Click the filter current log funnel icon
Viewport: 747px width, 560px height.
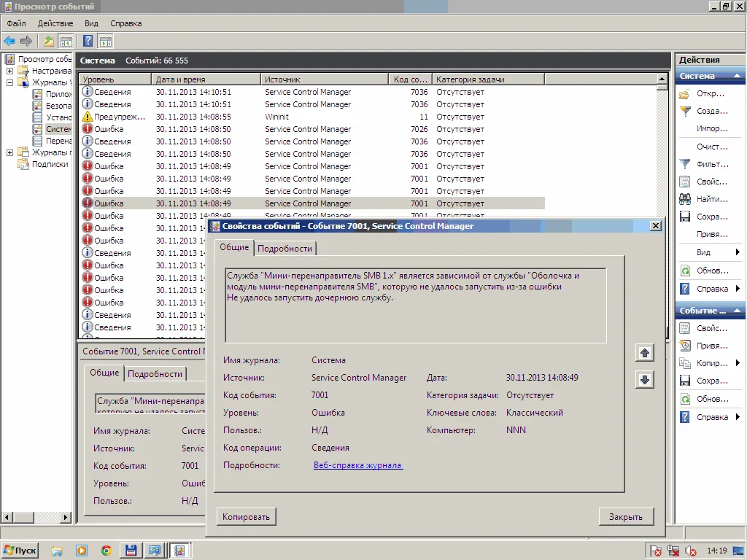(x=685, y=164)
